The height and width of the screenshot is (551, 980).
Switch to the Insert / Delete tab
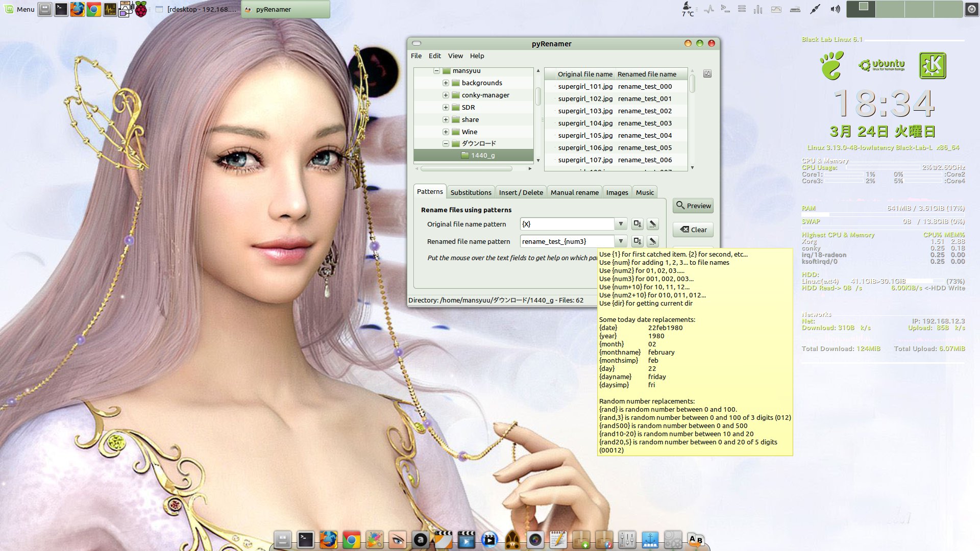tap(521, 192)
